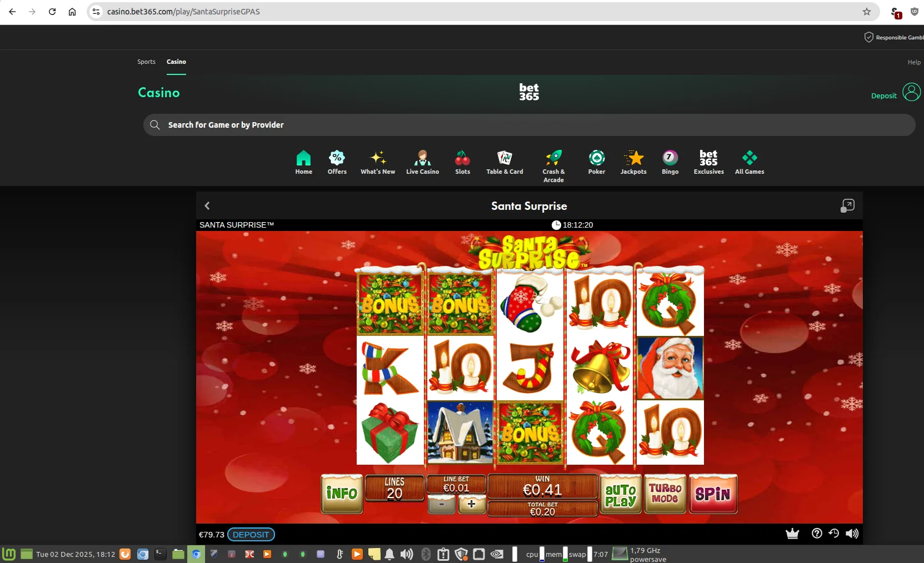The image size is (924, 563).
Task: Decrease line bet with minus button
Action: tap(442, 504)
